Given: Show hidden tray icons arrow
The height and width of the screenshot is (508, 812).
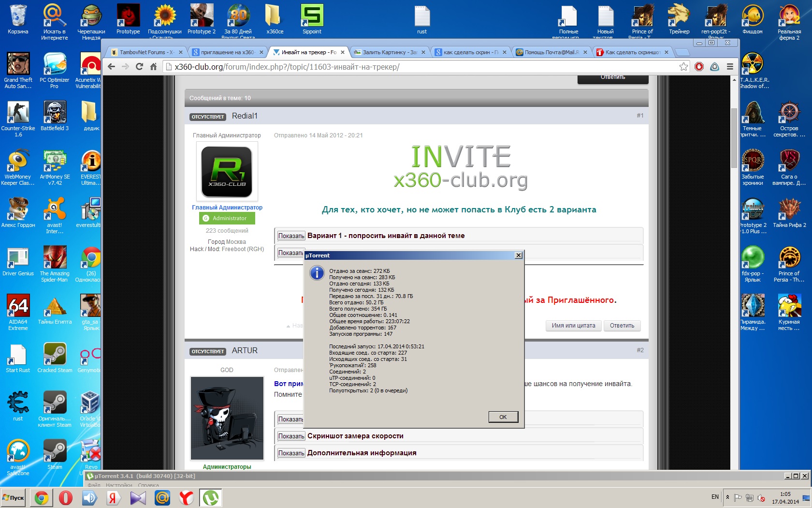Looking at the screenshot, I should pos(727,497).
